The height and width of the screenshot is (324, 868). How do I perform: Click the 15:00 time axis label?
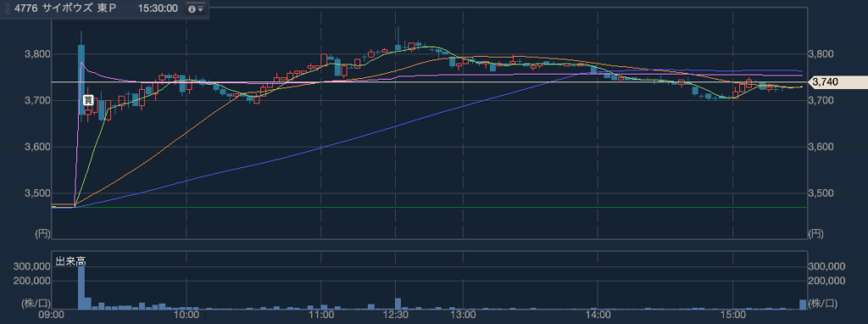coord(733,316)
